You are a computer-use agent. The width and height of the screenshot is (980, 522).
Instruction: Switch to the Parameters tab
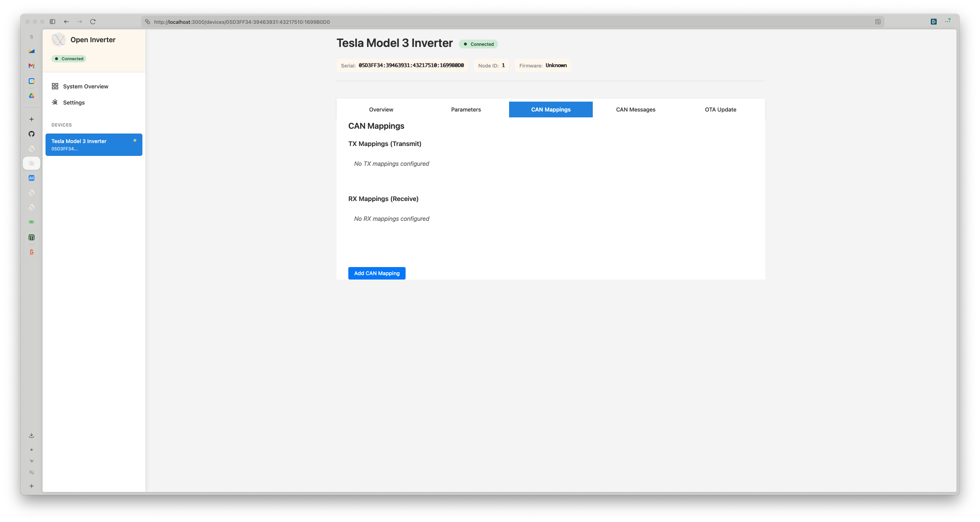(x=466, y=109)
